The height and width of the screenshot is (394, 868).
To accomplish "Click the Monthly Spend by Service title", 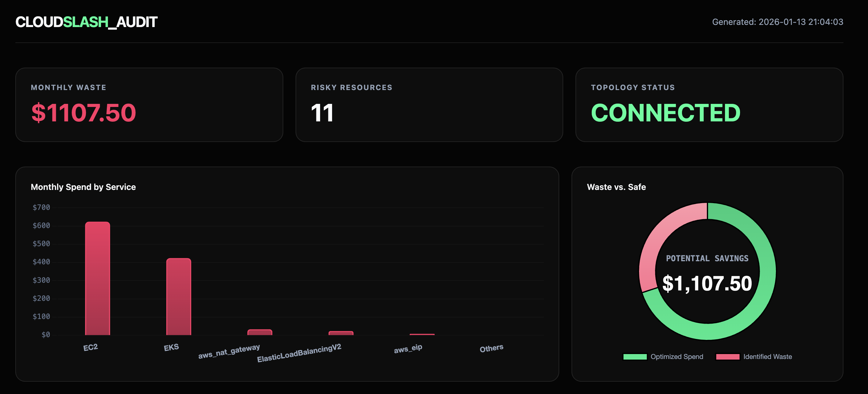I will 83,187.
